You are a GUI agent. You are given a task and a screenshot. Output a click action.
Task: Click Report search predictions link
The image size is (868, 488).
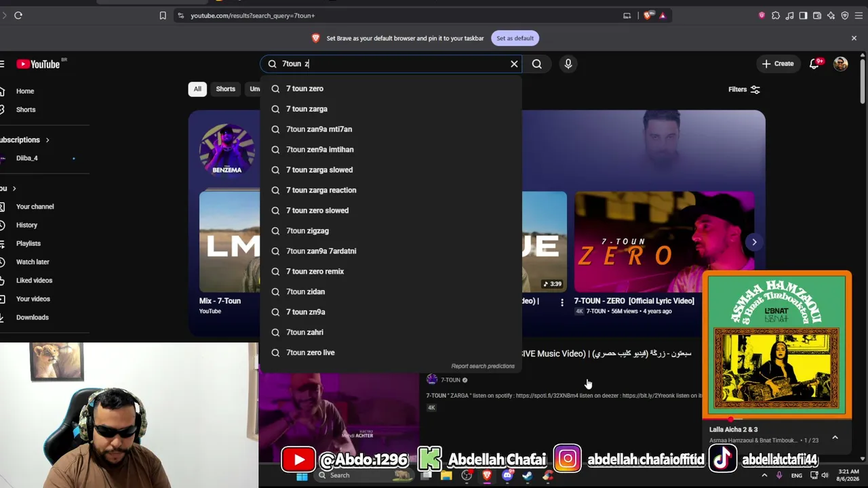point(483,366)
